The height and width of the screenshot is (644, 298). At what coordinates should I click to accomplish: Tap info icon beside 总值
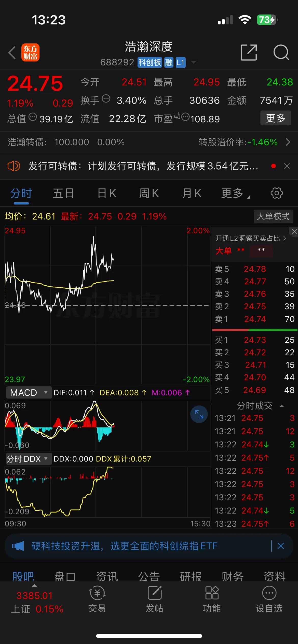point(33,117)
